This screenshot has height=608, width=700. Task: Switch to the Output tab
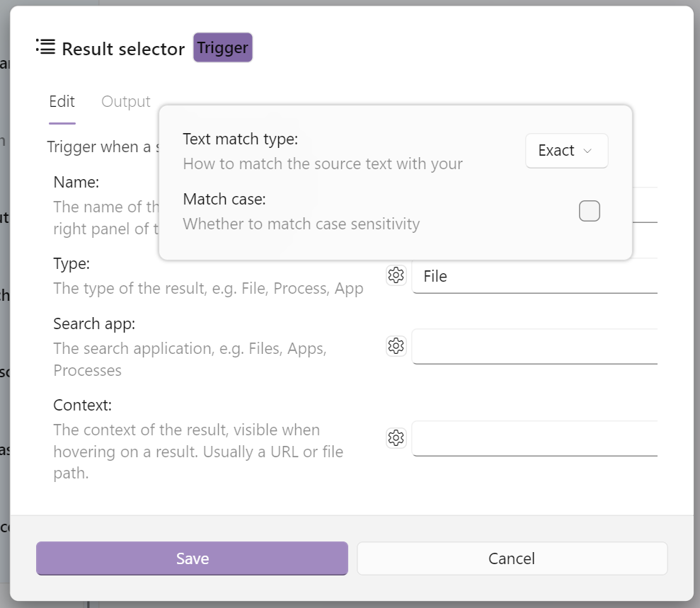pos(125,101)
